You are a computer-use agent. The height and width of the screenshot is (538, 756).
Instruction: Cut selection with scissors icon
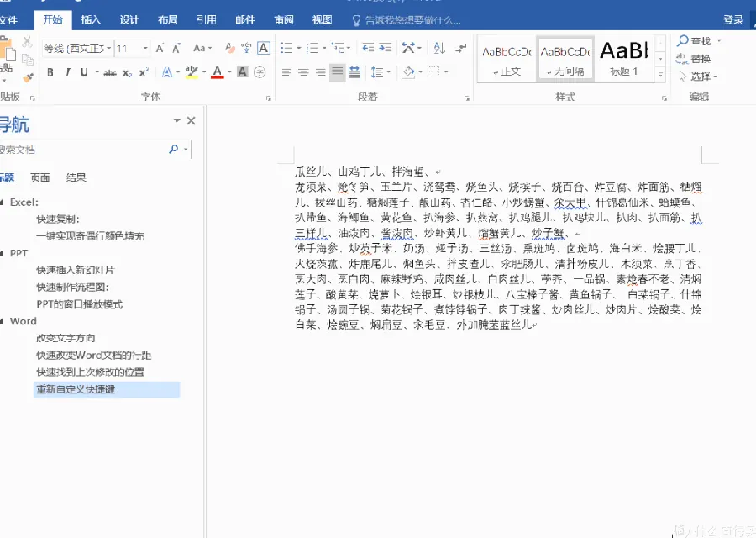point(28,42)
